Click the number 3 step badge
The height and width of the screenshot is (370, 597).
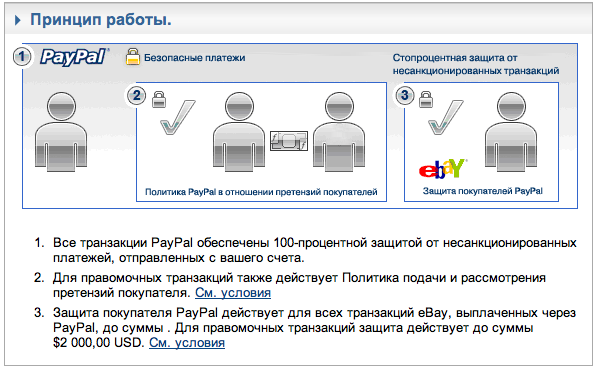click(404, 95)
